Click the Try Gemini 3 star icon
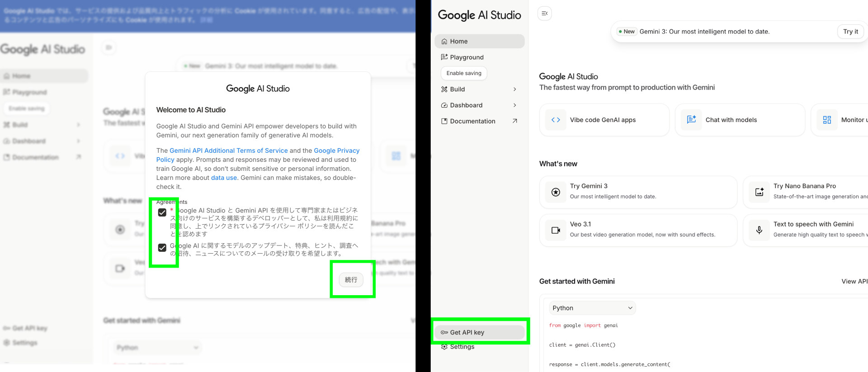 556,192
